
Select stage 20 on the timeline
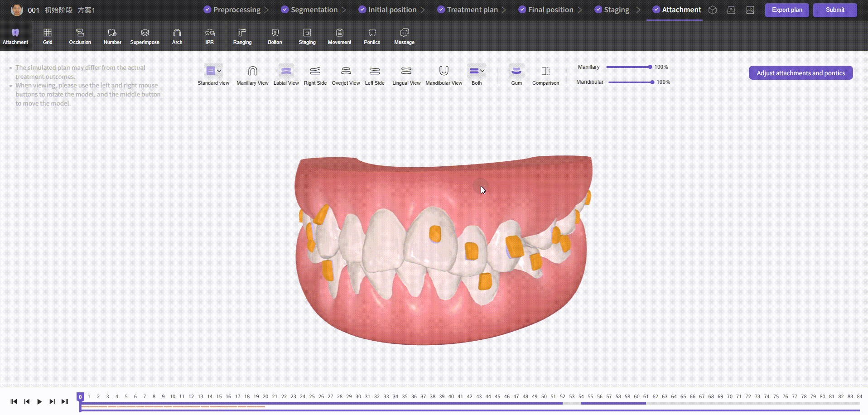pos(265,396)
